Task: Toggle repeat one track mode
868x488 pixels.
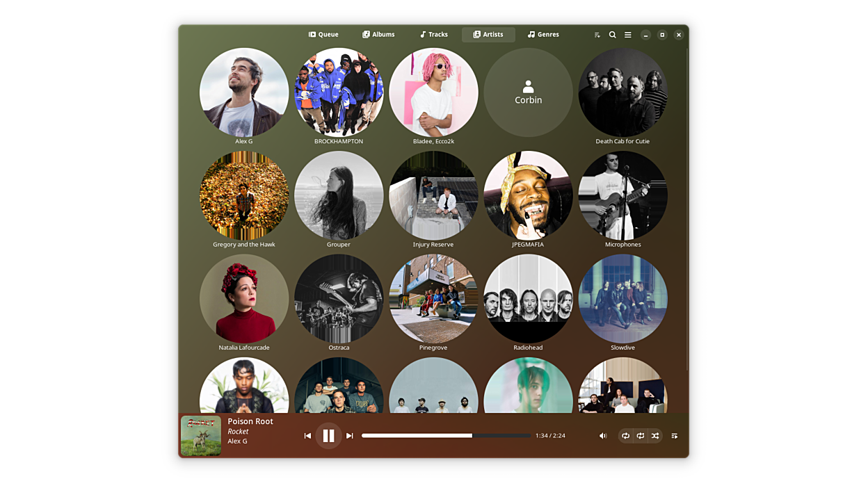Action: (x=641, y=436)
